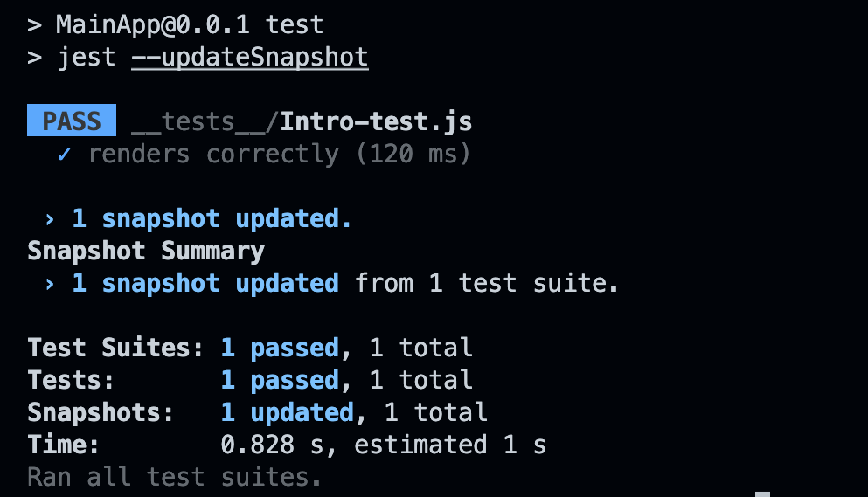Click the prompt symbol before jest
The image size is (868, 497).
[34, 58]
